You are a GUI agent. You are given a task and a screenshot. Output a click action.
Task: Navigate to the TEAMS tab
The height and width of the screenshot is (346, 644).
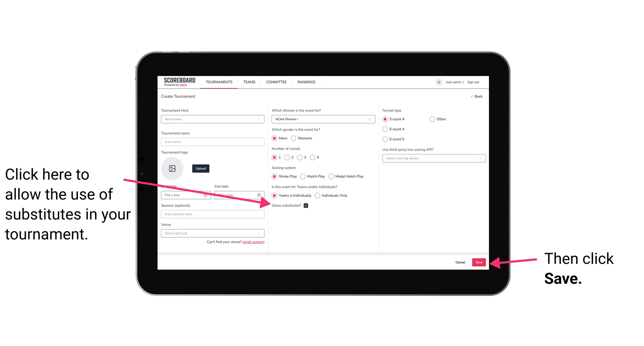(x=249, y=82)
